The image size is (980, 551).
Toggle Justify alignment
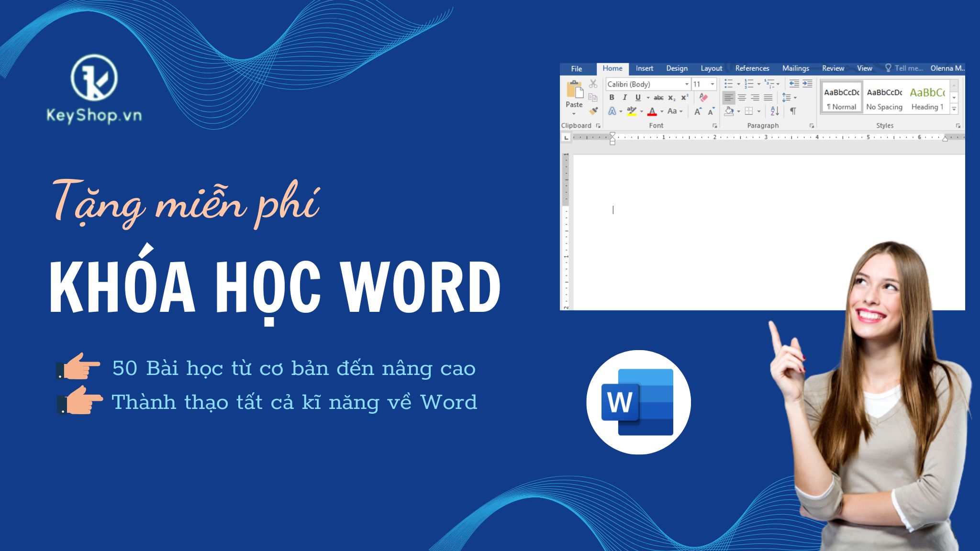pyautogui.click(x=768, y=98)
